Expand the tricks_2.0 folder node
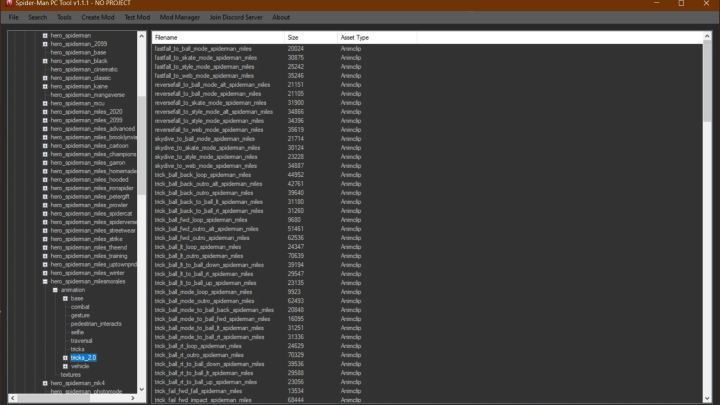Image resolution: width=720 pixels, height=405 pixels. 65,358
